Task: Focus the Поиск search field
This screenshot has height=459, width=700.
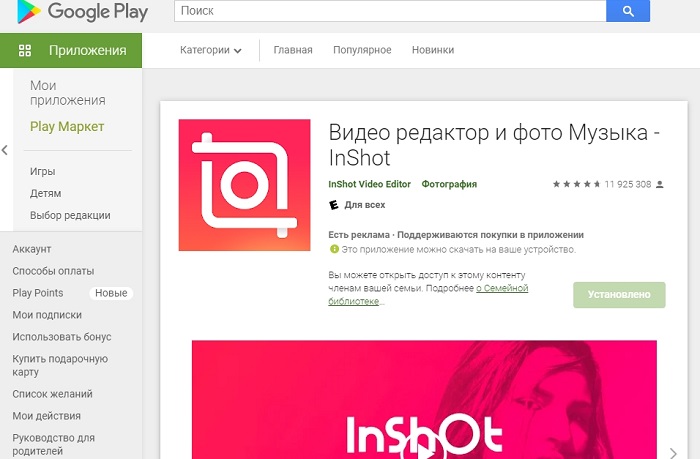Action: tap(390, 12)
